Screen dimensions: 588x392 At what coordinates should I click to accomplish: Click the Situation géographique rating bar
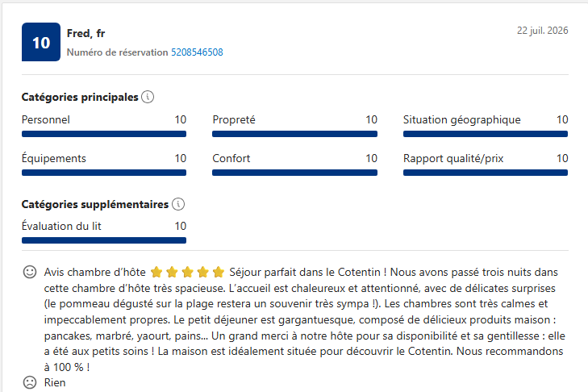point(486,134)
